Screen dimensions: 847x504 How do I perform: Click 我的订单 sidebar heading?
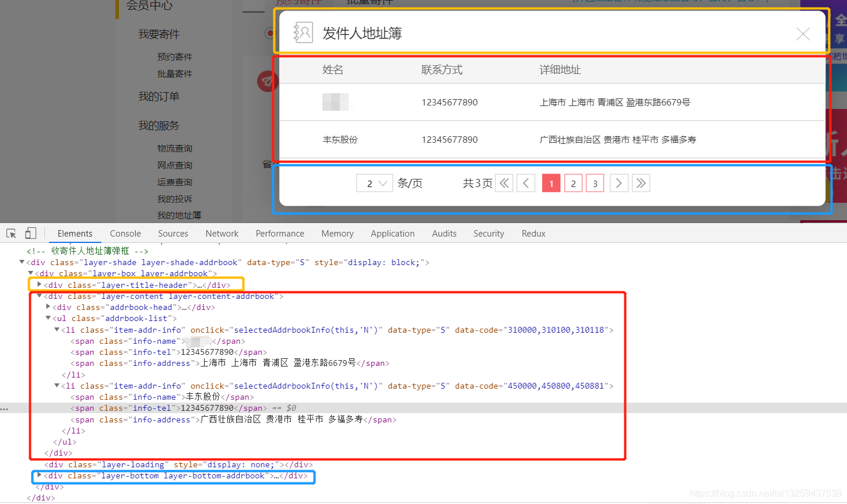pos(159,97)
